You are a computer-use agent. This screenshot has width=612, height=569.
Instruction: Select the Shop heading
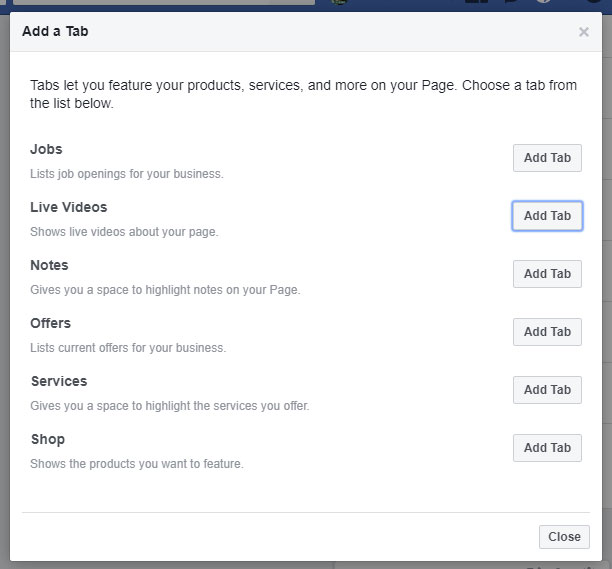click(48, 439)
